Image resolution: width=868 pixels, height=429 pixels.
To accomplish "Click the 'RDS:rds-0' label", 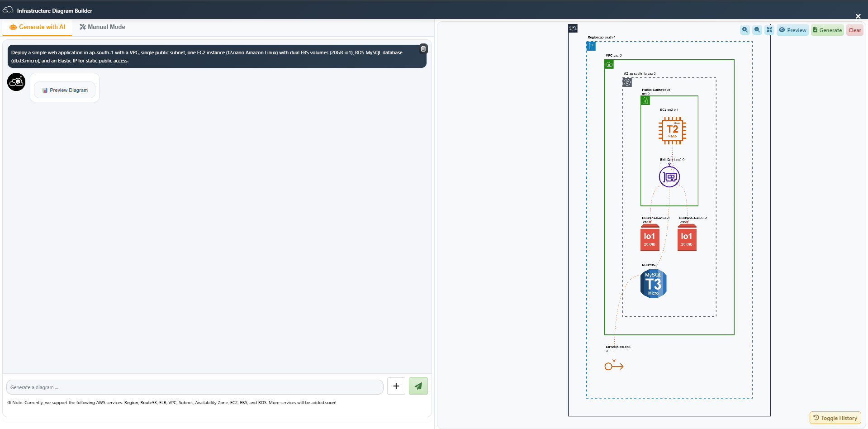I will 650,265.
